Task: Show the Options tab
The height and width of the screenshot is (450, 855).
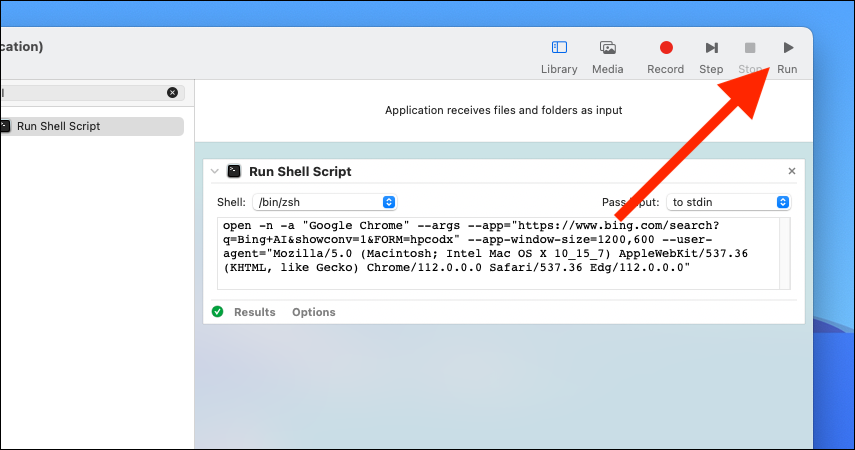Action: pyautogui.click(x=314, y=312)
